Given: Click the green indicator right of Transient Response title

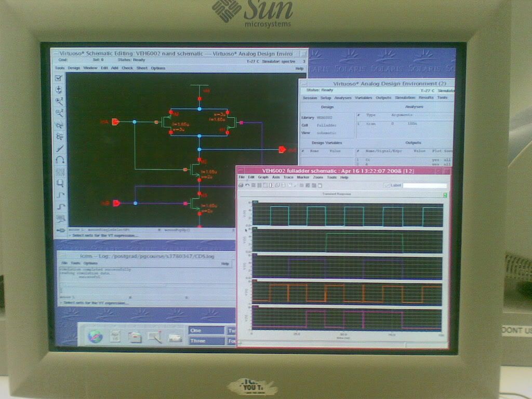Looking at the screenshot, I should 445,195.
